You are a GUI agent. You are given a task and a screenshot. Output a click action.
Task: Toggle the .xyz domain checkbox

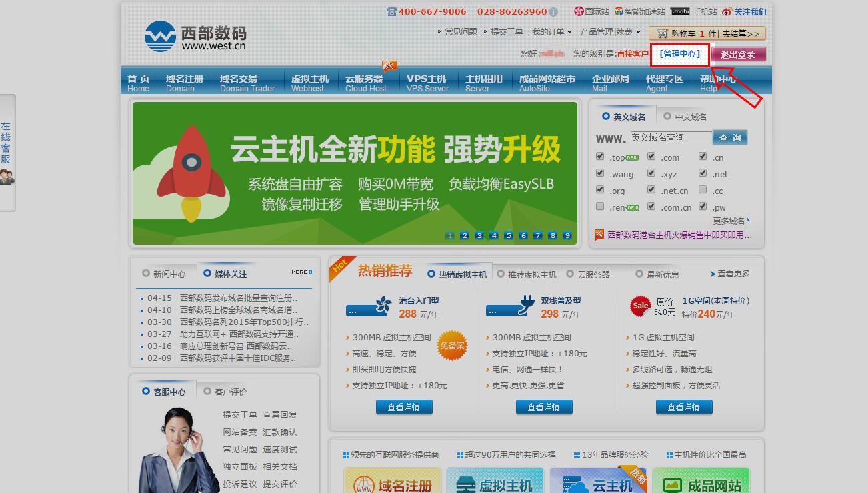651,173
